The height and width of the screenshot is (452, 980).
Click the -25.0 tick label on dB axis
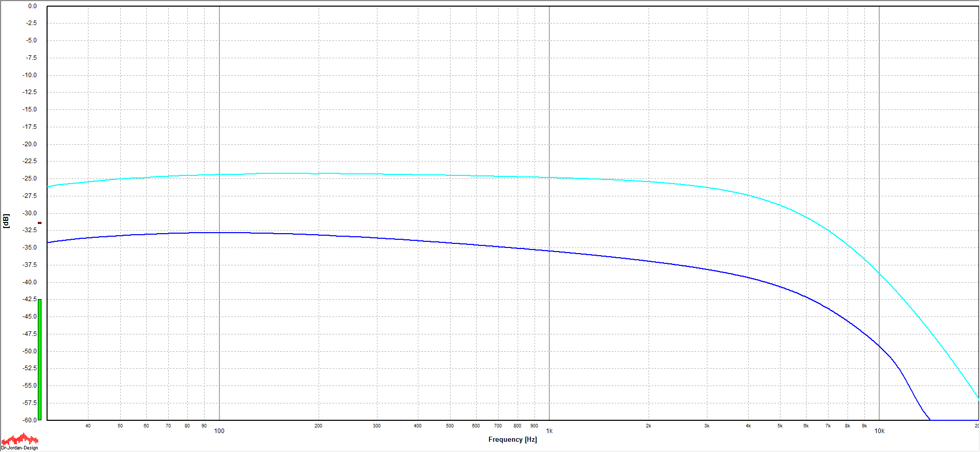coord(30,178)
